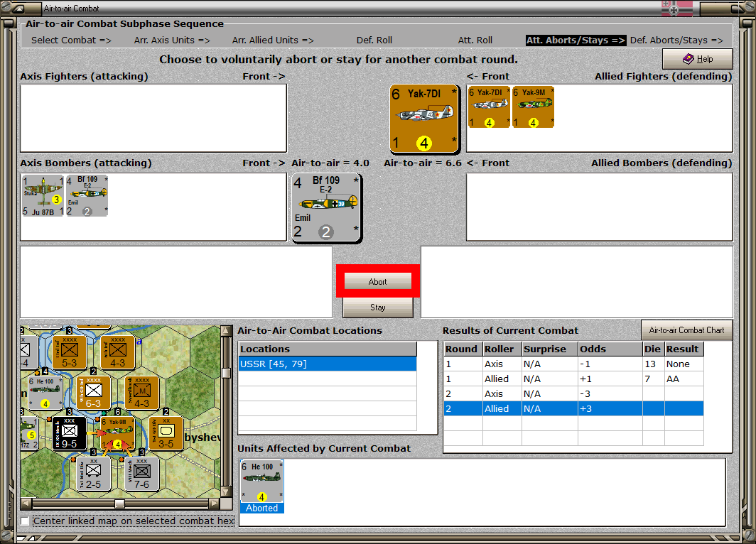Select the Arr. Allied Units subphase step
This screenshot has height=544, width=756.
pos(273,40)
